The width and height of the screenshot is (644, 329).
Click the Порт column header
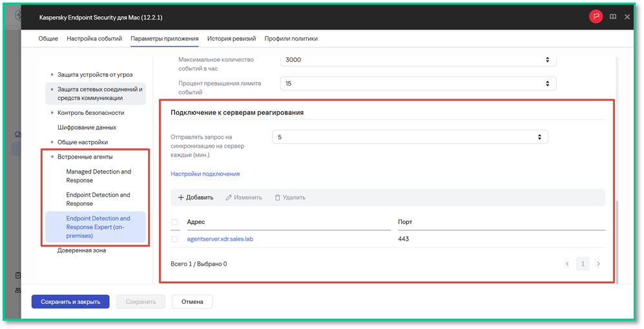405,221
